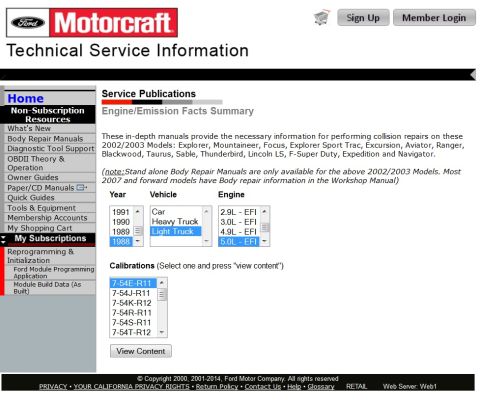Open Tools & Equipment
Screen dimensions: 480x400
pyautogui.click(x=41, y=208)
